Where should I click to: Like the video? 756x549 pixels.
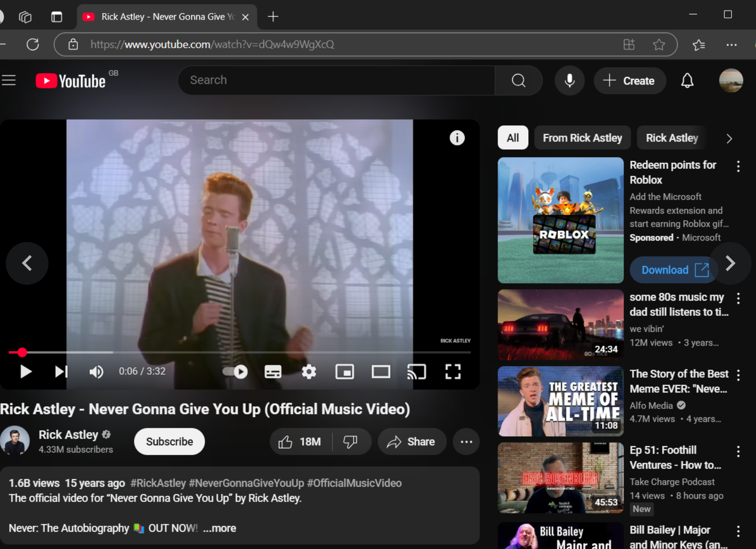[285, 441]
